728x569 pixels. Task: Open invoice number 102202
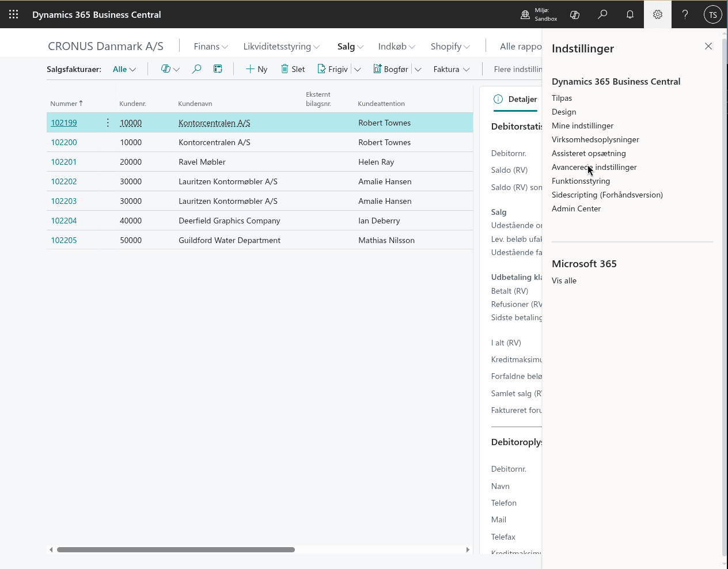pyautogui.click(x=63, y=181)
